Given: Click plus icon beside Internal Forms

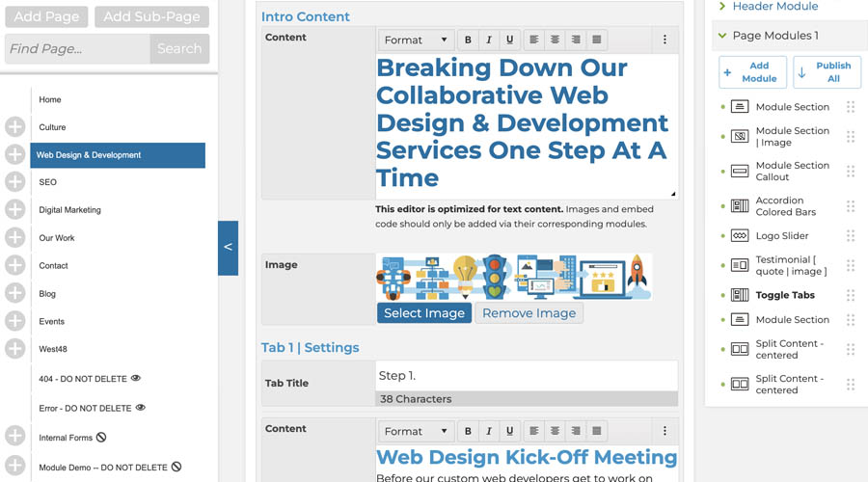Looking at the screenshot, I should click(x=14, y=436).
